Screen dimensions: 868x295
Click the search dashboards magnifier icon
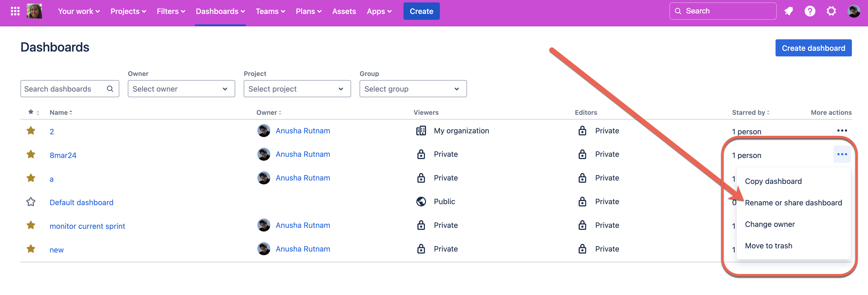(x=110, y=89)
